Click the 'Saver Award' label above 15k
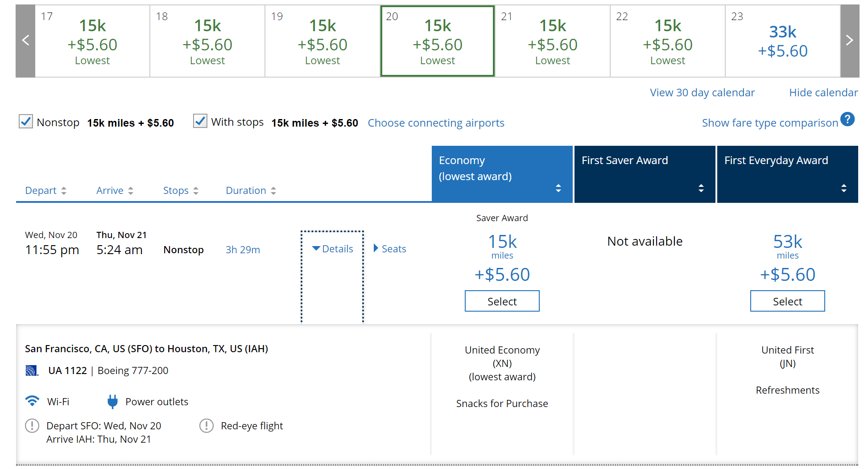 coord(502,218)
